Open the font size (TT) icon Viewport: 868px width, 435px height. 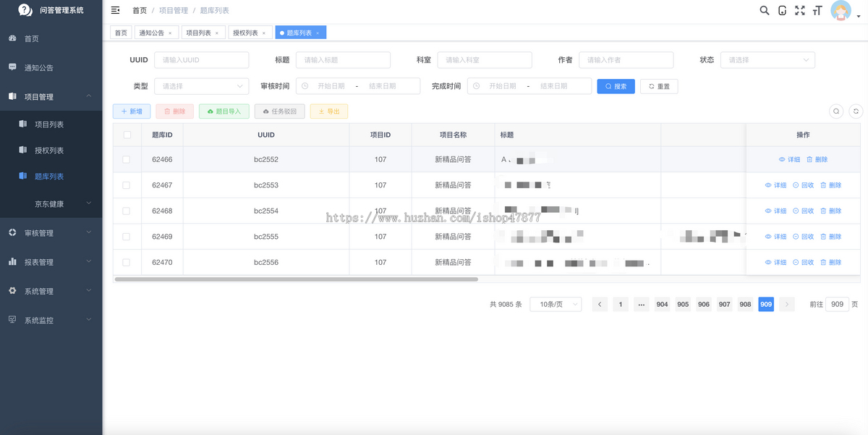click(817, 10)
